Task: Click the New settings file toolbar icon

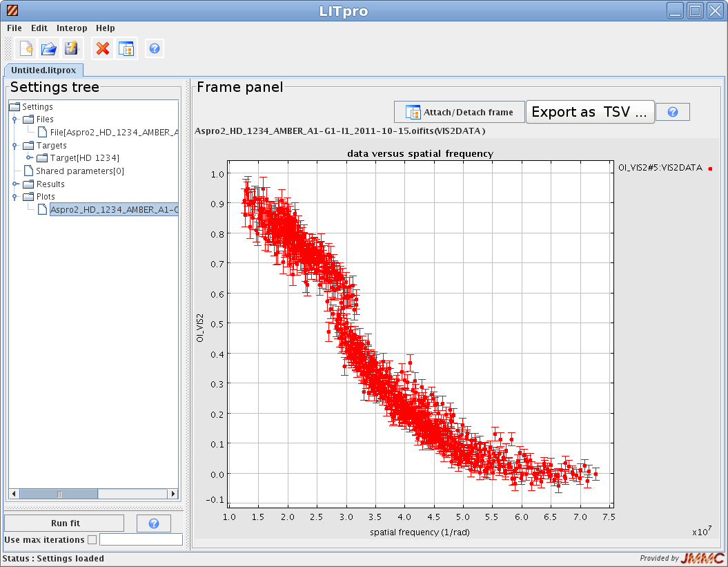Action: [x=26, y=48]
